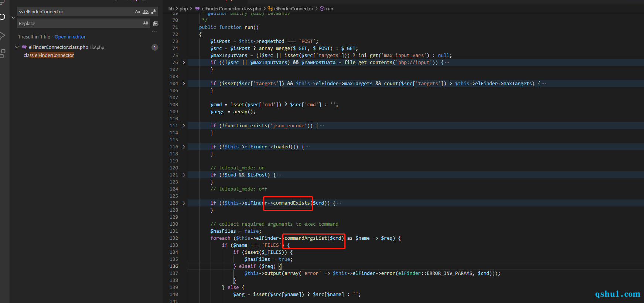Click line number 108 in gutter

tap(174, 105)
